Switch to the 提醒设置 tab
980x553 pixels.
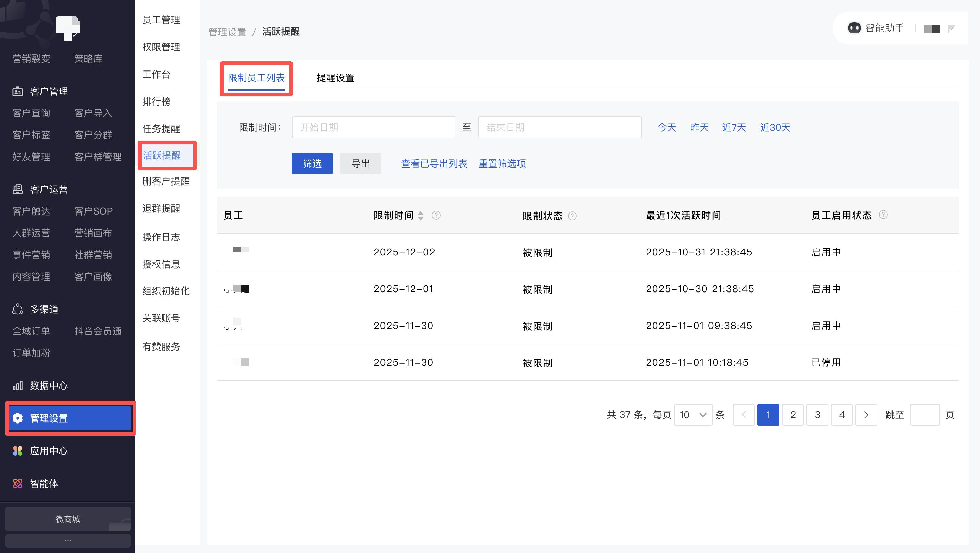pyautogui.click(x=335, y=78)
